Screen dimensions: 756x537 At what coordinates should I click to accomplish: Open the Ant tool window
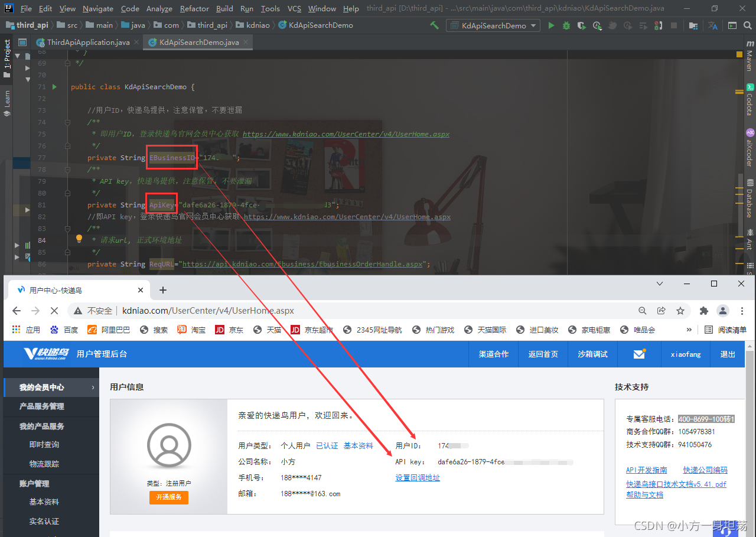point(750,239)
